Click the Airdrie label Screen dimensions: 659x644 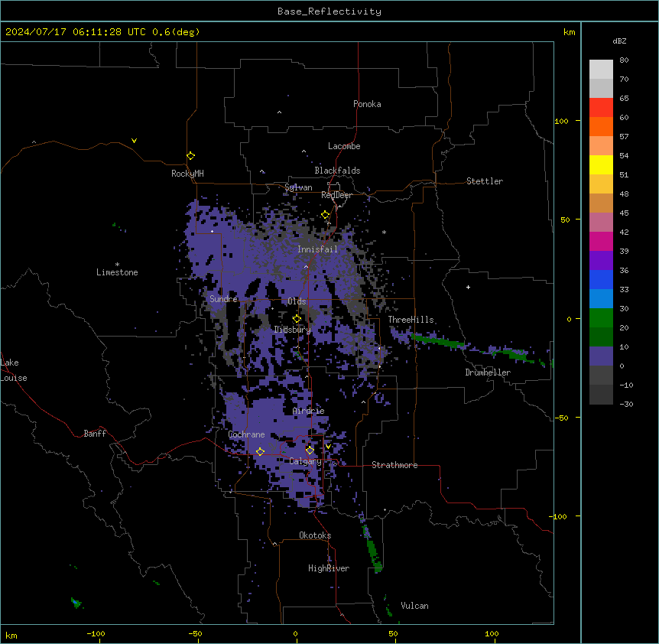[x=308, y=411]
